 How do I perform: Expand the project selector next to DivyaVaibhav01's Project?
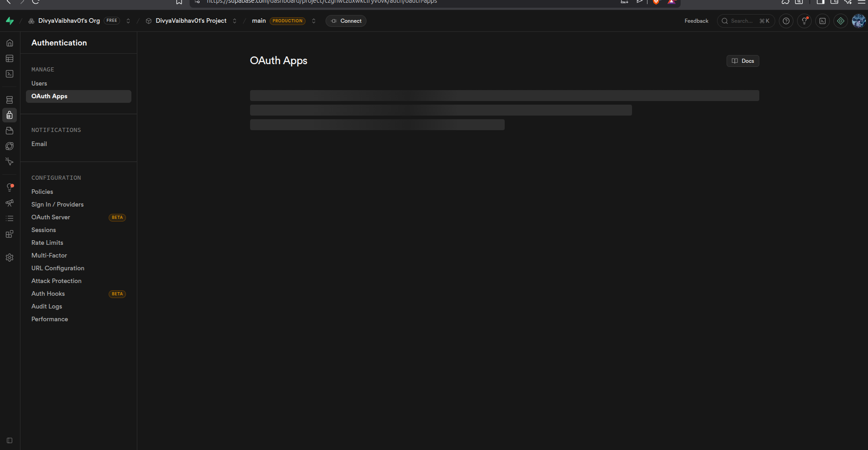pyautogui.click(x=235, y=21)
